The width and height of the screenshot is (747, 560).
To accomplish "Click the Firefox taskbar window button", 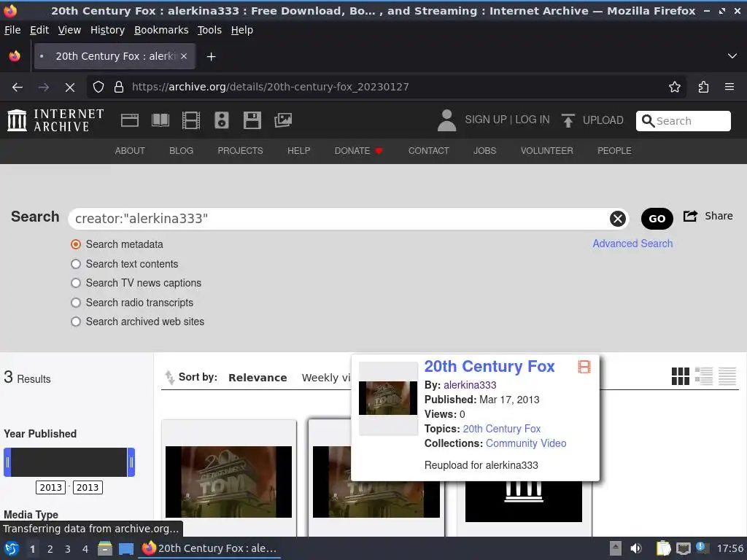I will (209, 548).
